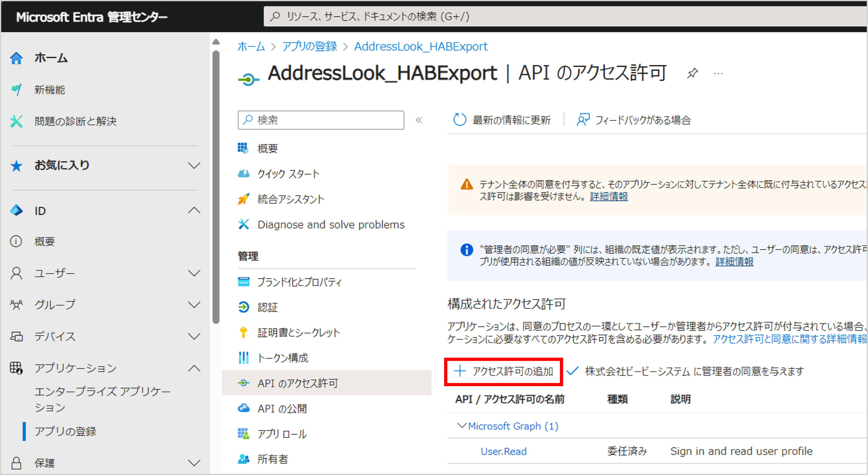Click the トークン構成 icon
Image resolution: width=868 pixels, height=475 pixels.
click(244, 357)
